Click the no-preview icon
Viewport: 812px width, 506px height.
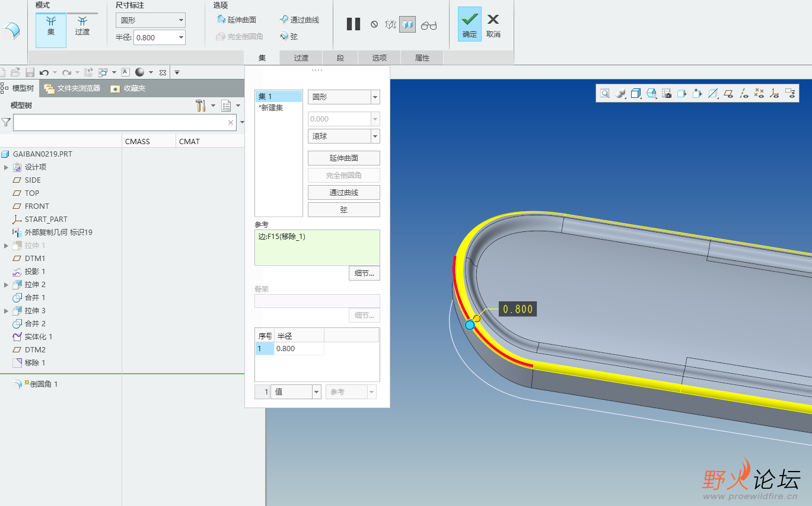[x=374, y=24]
